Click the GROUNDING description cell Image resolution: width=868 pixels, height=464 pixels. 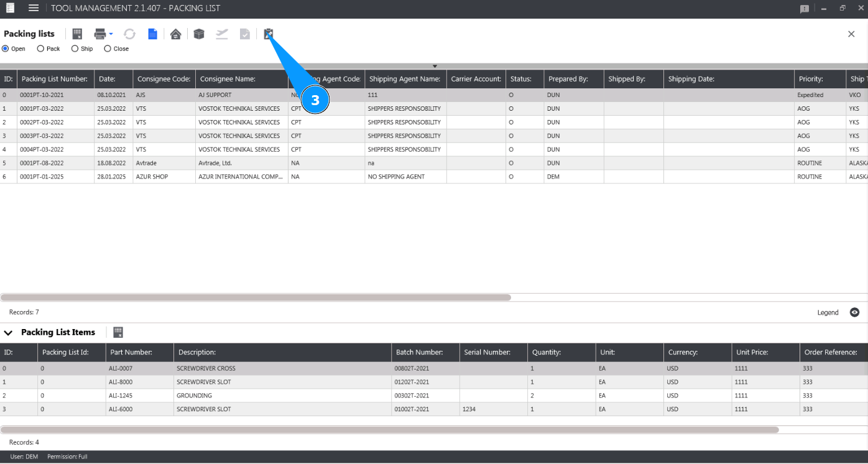point(282,396)
